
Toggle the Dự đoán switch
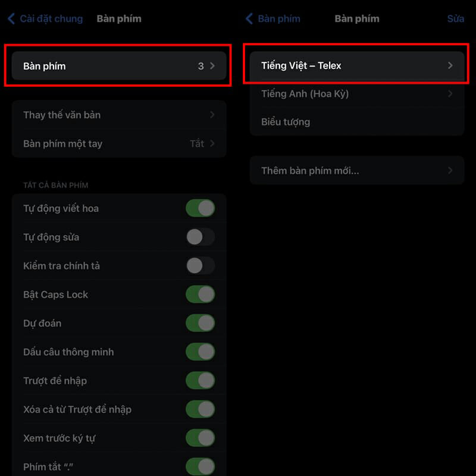point(200,323)
